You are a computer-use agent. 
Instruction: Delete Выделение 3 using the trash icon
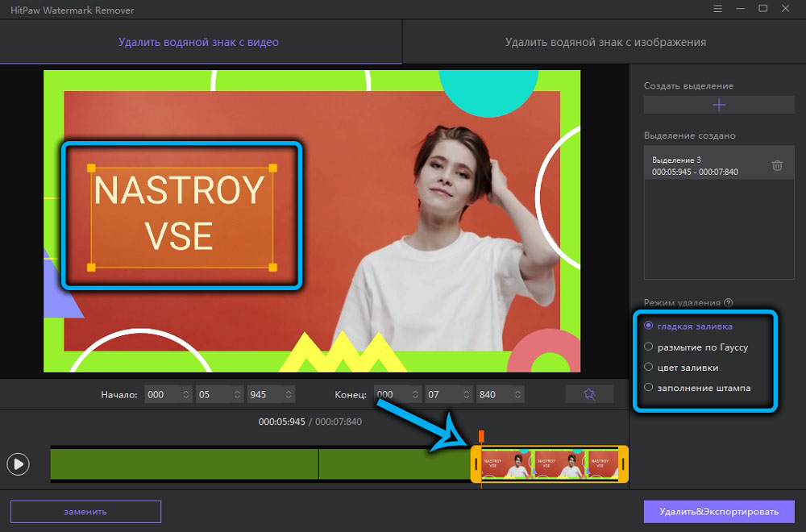[777, 164]
